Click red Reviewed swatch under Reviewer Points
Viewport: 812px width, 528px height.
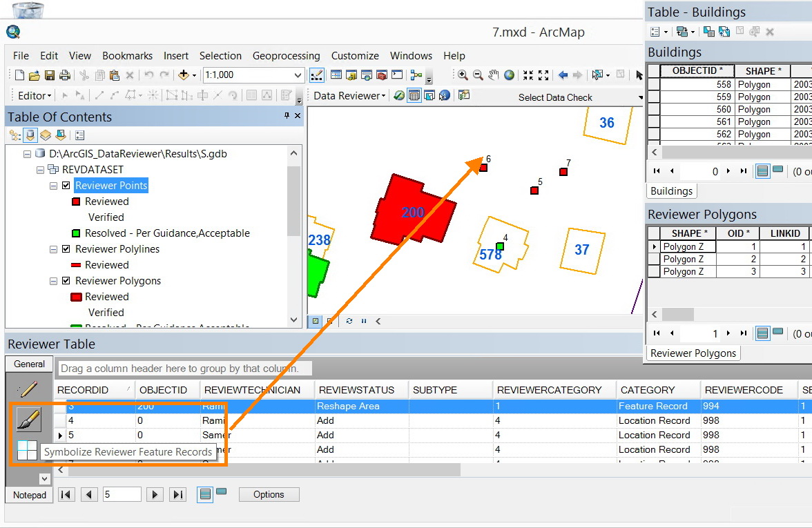pyautogui.click(x=76, y=202)
